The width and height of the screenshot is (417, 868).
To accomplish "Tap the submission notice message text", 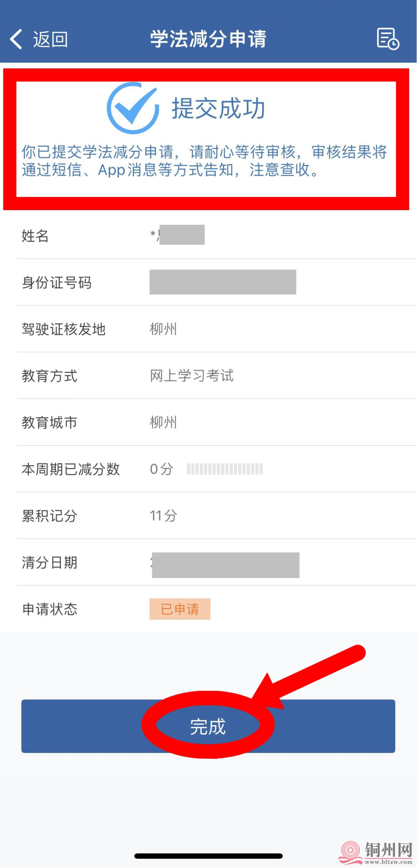I will click(204, 161).
